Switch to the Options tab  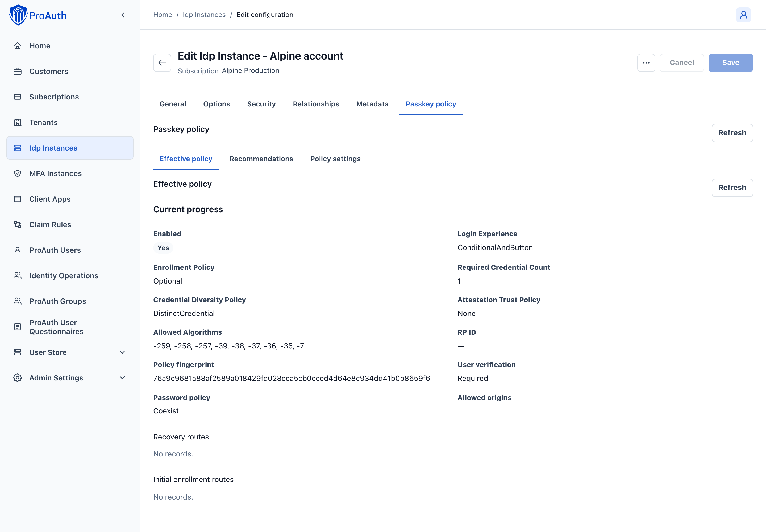217,104
